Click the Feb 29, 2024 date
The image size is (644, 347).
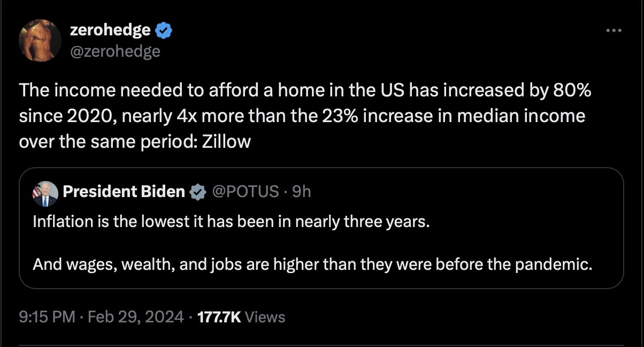[136, 317]
